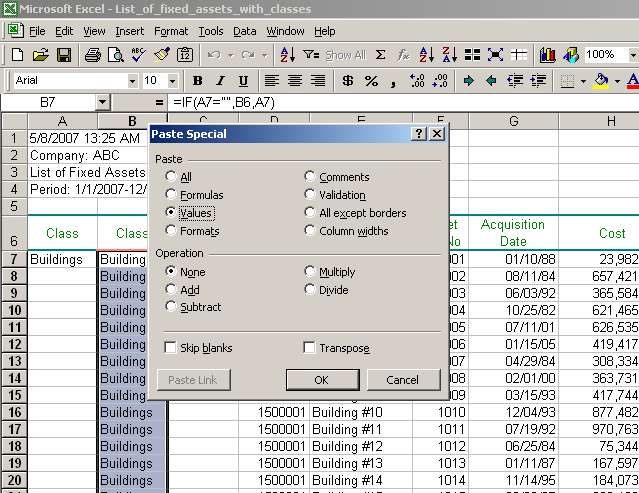Click the Font Color A icon
The width and height of the screenshot is (639, 493).
[632, 81]
